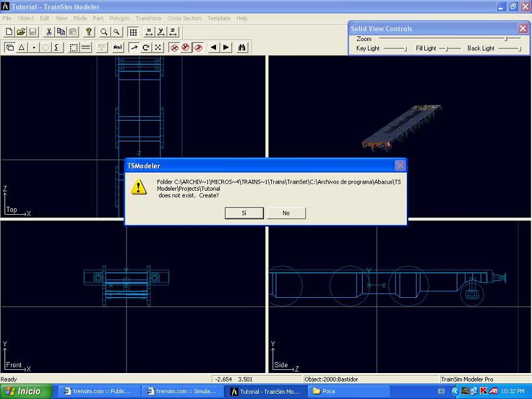Open the Windows Inicio start button
The image size is (532, 399).
(x=23, y=391)
